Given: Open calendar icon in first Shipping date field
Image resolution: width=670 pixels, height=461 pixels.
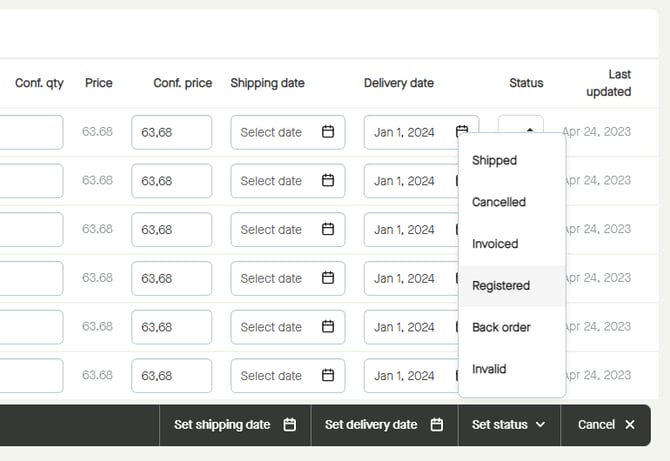Looking at the screenshot, I should click(x=328, y=132).
